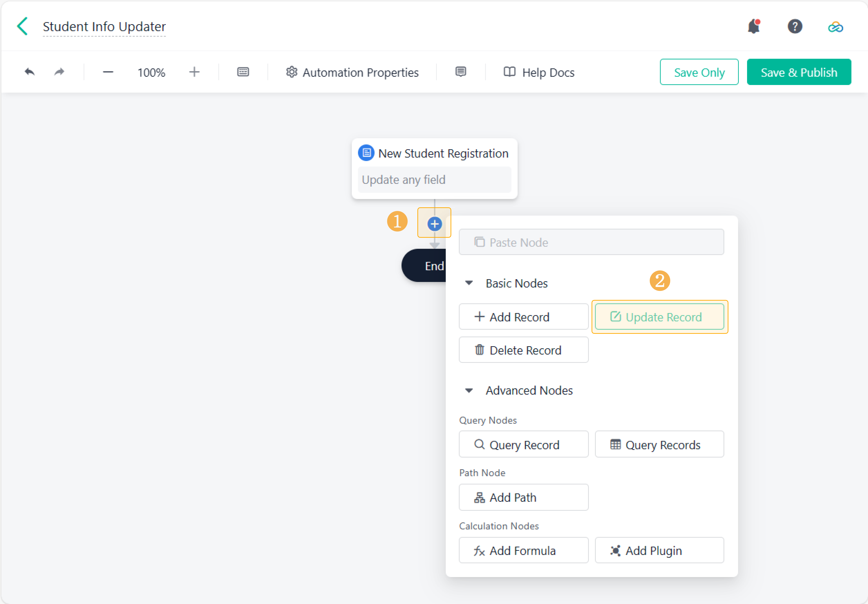Click the cloud logo icon

pos(835,27)
